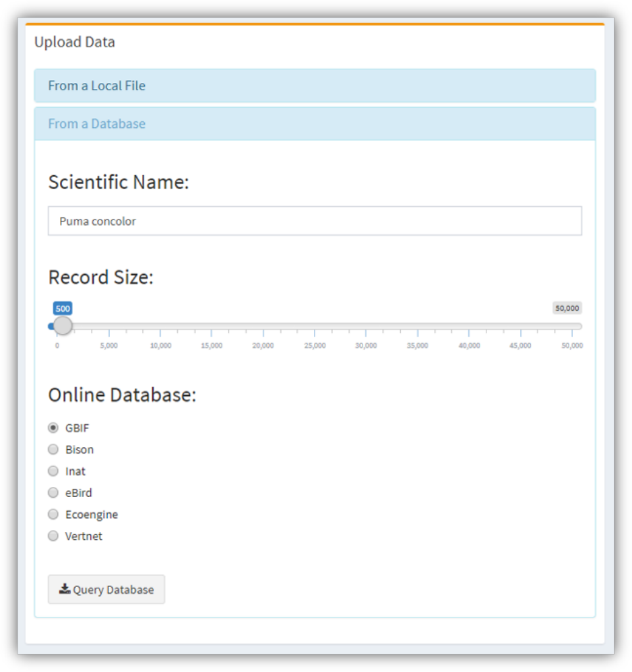Image resolution: width=632 pixels, height=672 pixels.
Task: Choose Vertnet as the database source
Action: tap(53, 536)
